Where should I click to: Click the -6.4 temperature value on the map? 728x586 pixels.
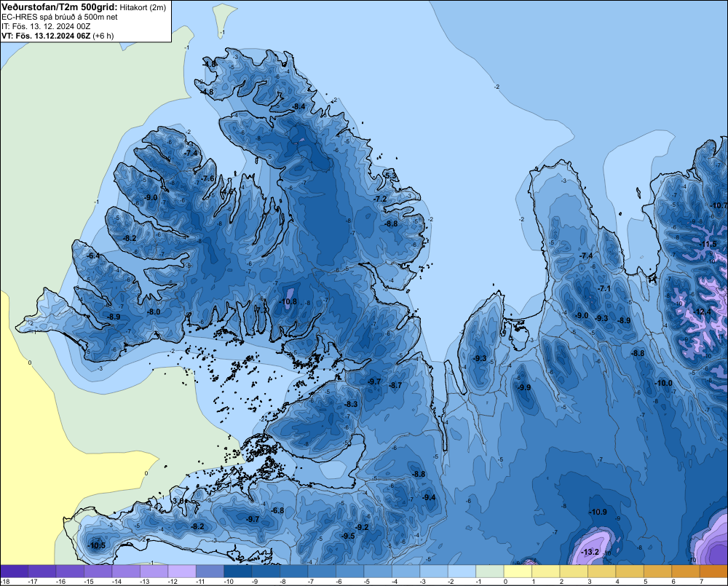pos(94,256)
